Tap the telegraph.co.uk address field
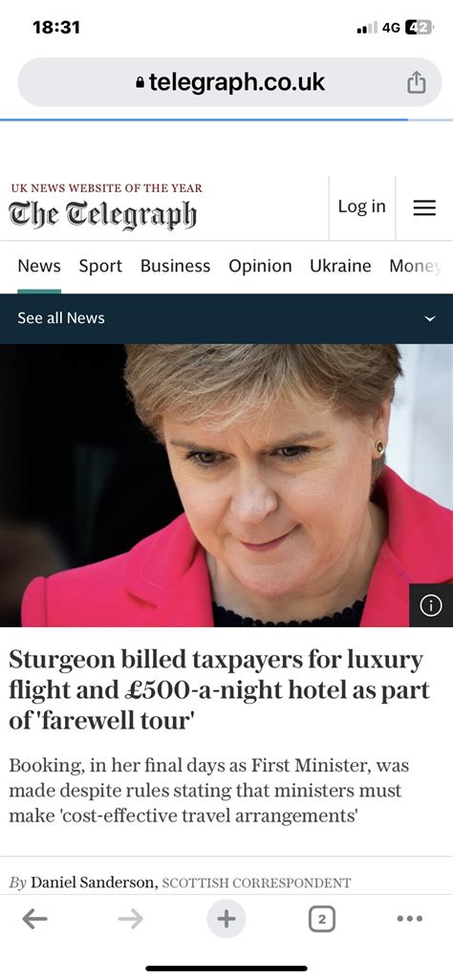Screen dimensions: 453x980 (x=229, y=82)
